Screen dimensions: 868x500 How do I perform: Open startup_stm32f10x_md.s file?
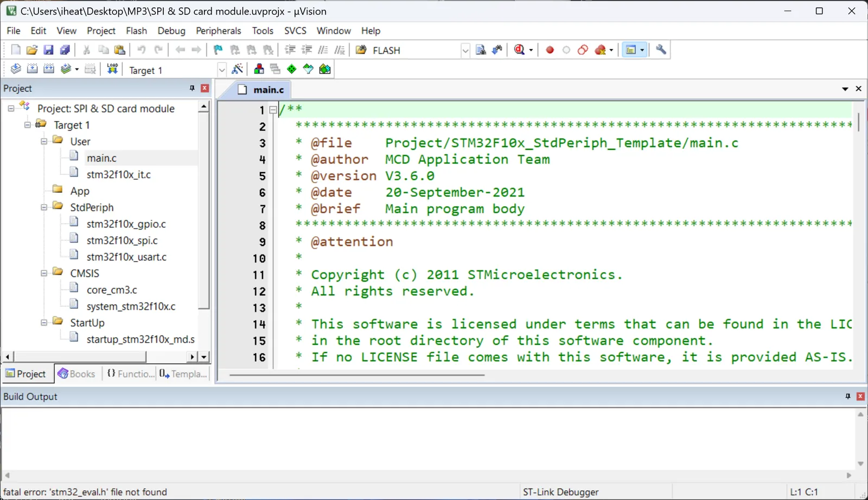141,339
